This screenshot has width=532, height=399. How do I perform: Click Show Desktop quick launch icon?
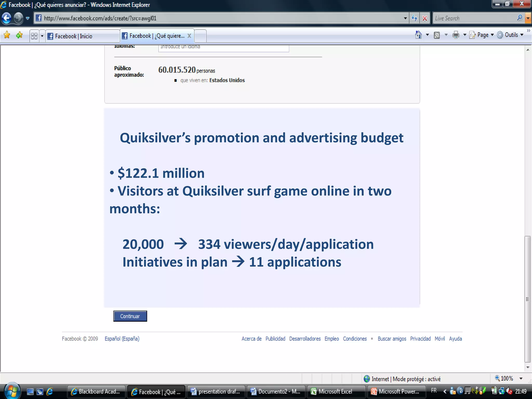[x=30, y=391]
